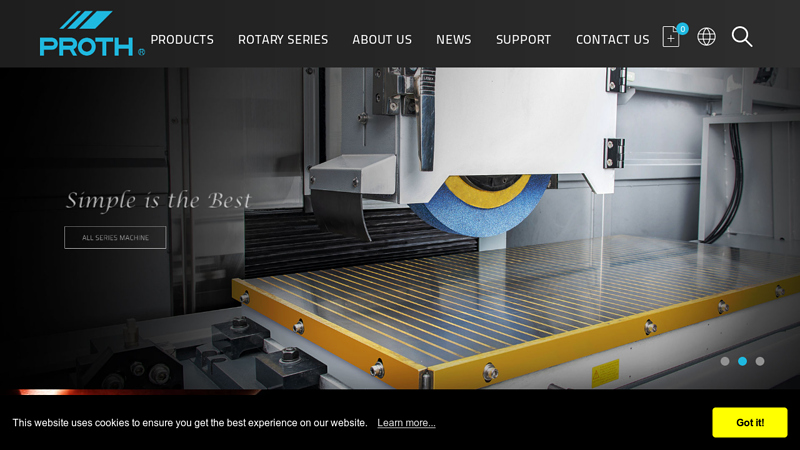Click the 'Simple is the Best' slogan
The width and height of the screenshot is (800, 450).
click(159, 201)
